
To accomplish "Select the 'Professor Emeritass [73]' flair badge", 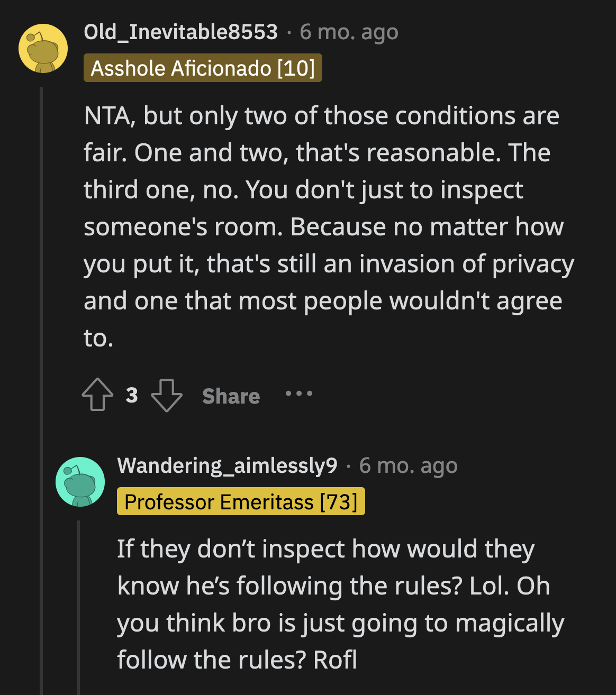I will tap(241, 501).
